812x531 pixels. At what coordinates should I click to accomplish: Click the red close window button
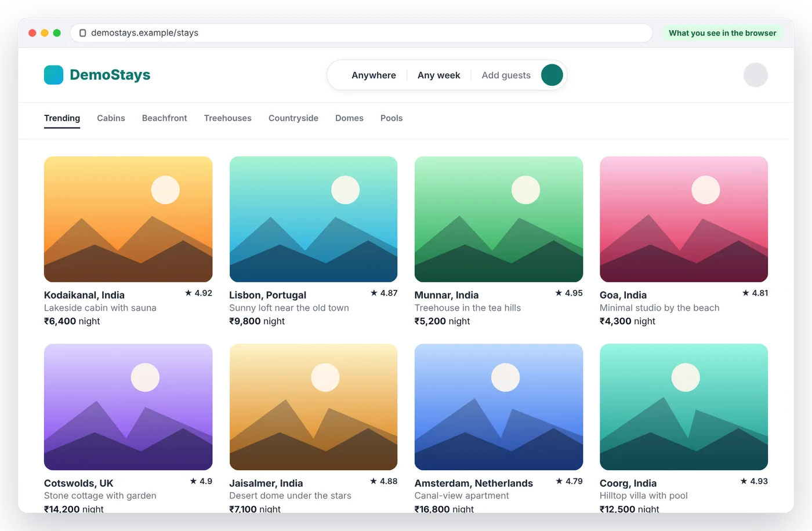pyautogui.click(x=32, y=33)
